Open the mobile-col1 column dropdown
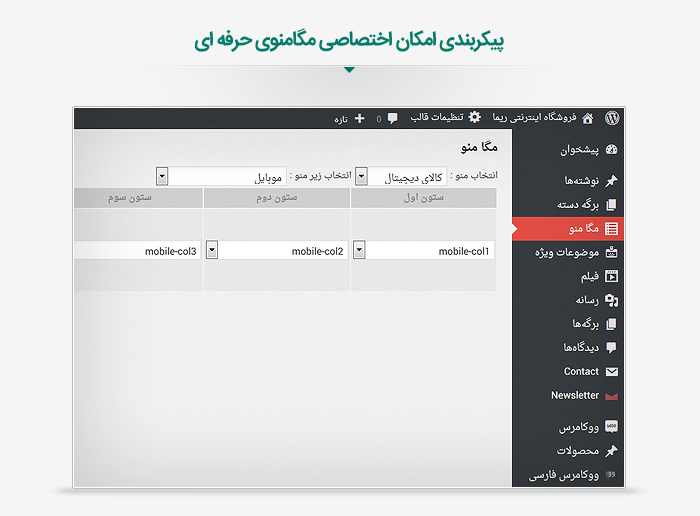Image resolution: width=700 pixels, height=516 pixels. (359, 250)
